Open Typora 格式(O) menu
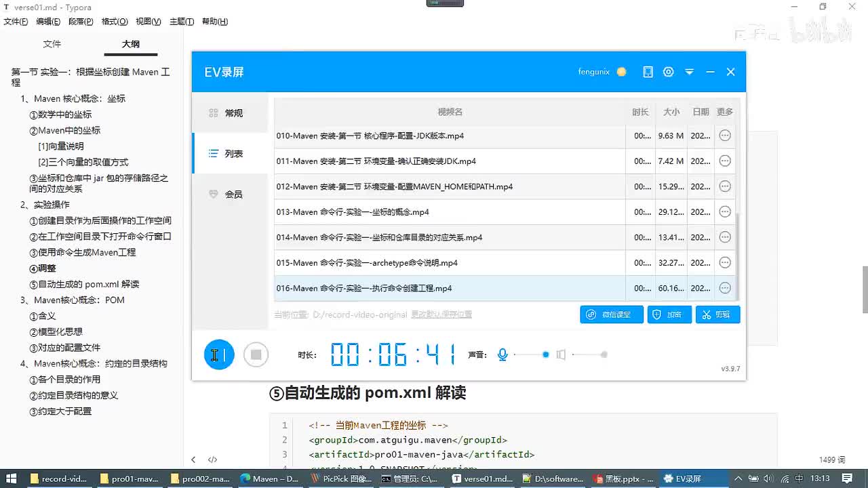This screenshot has height=488, width=868. tap(115, 22)
